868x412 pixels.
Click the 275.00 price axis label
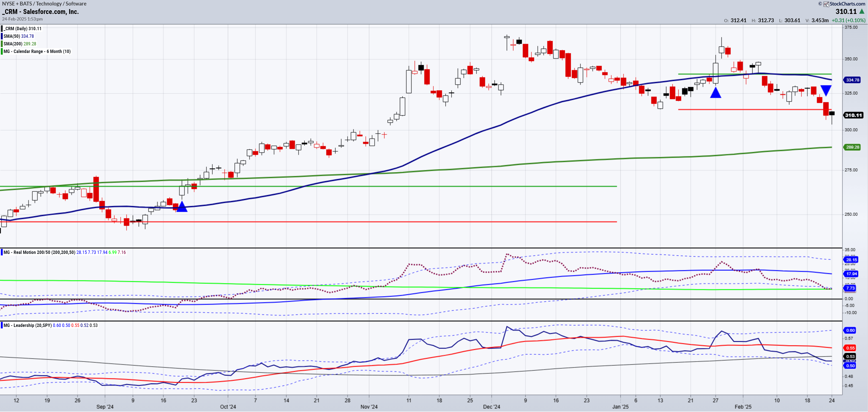pos(851,170)
